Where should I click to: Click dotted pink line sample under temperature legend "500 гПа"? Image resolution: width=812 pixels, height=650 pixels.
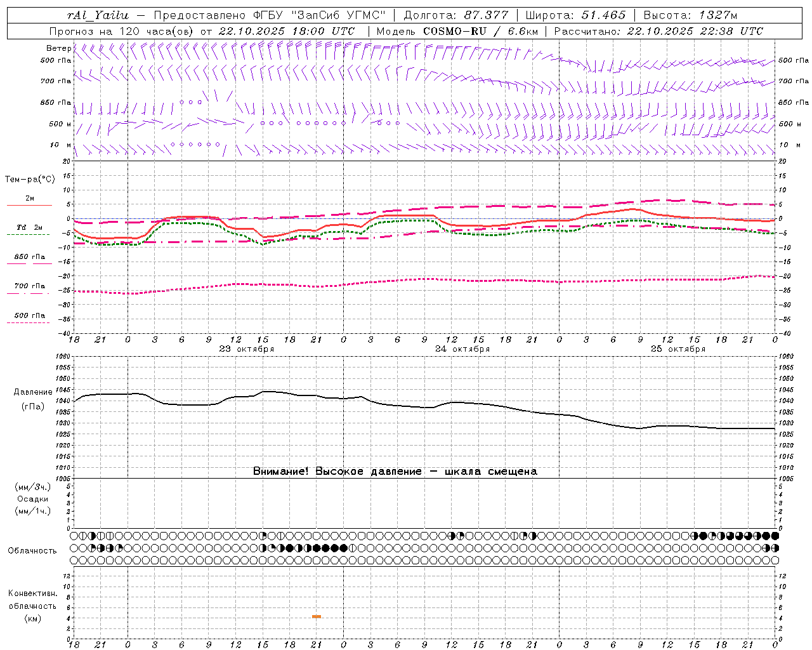[x=29, y=322]
